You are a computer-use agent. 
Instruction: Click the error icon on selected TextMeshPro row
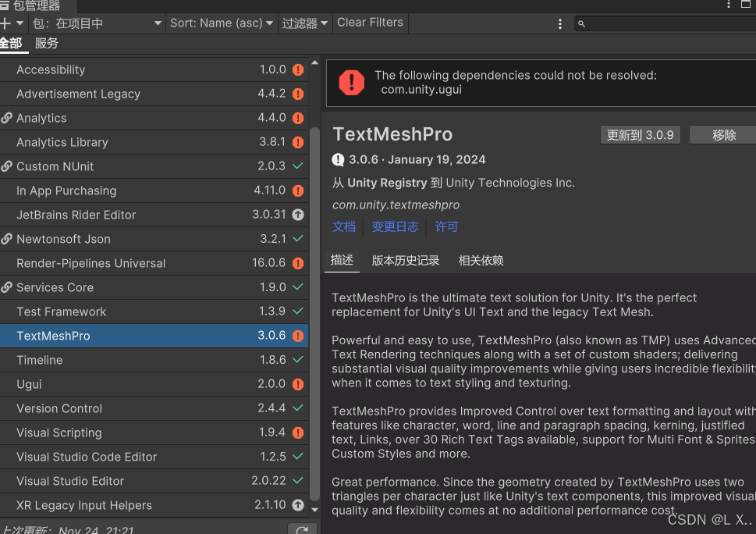[x=298, y=336]
